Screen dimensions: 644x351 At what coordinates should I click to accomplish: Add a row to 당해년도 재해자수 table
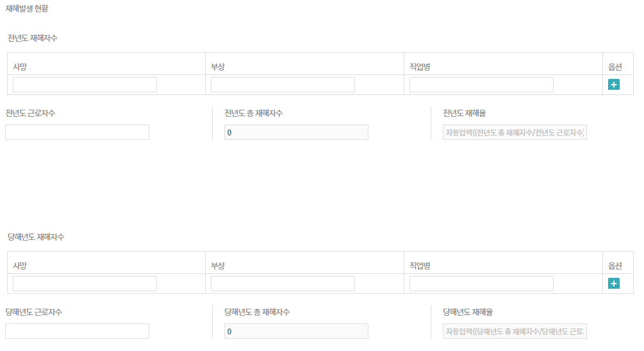[613, 284]
